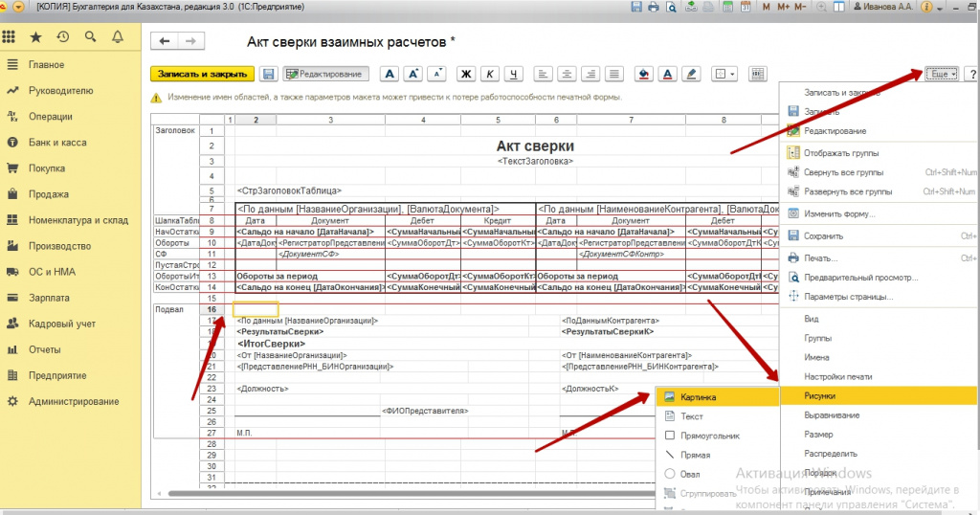Open the Еще dropdown button
The image size is (980, 515).
[942, 74]
